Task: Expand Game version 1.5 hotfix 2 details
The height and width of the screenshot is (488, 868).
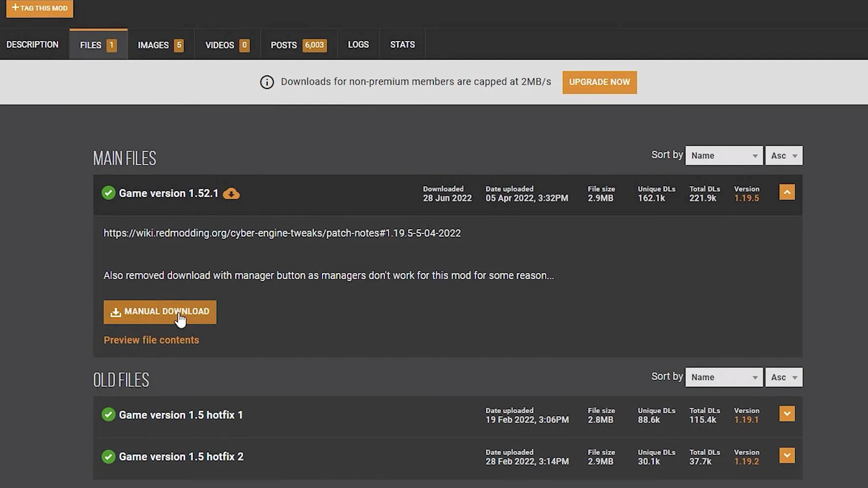Action: point(787,455)
